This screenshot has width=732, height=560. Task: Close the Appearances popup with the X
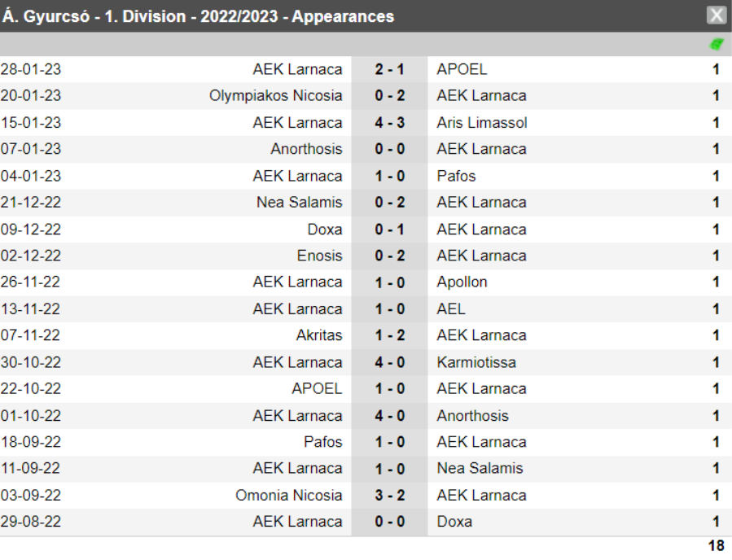coord(717,15)
